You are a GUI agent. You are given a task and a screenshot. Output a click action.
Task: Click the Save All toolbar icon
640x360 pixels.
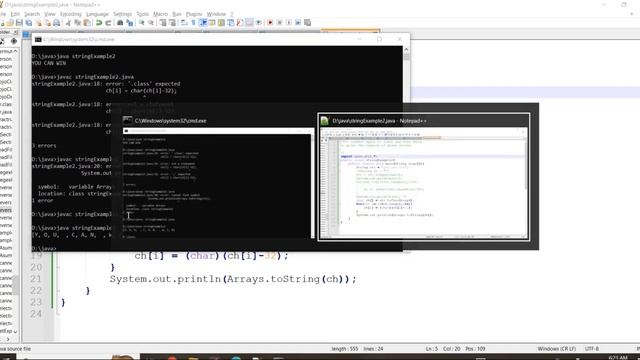(29, 23)
